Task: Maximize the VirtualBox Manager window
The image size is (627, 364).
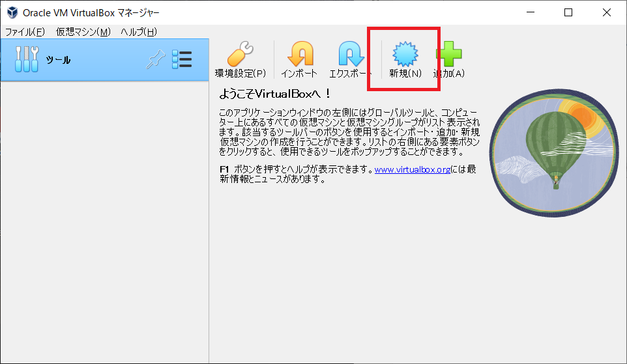Action: (568, 12)
